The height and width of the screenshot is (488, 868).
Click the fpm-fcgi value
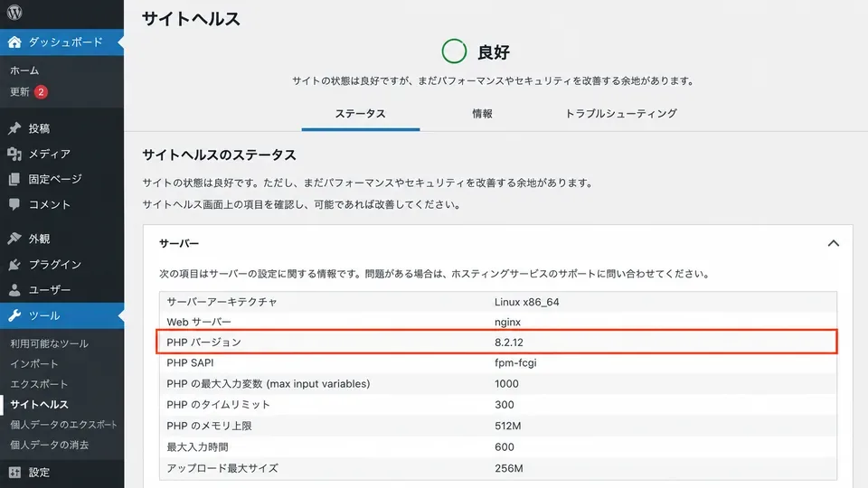[x=515, y=363]
